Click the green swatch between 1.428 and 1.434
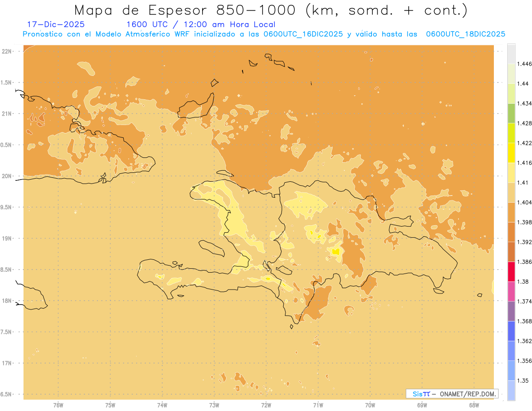 (511, 113)
